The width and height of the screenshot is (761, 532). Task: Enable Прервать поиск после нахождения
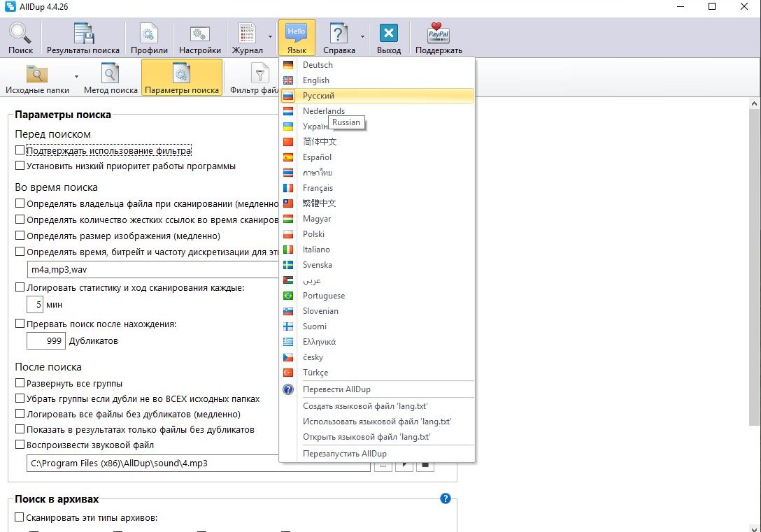click(x=20, y=324)
